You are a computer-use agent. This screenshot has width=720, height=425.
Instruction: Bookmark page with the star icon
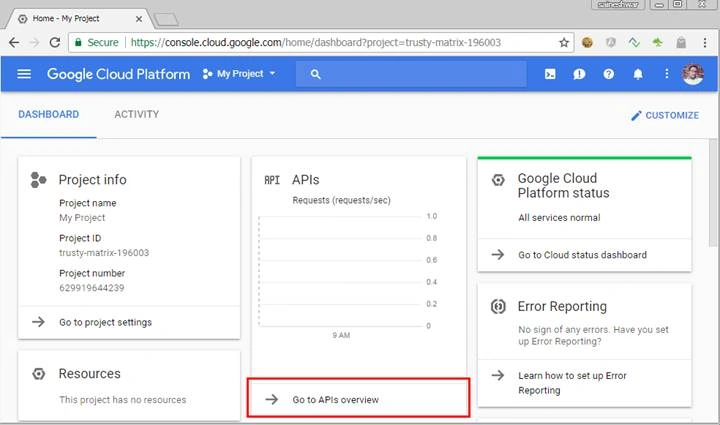564,43
